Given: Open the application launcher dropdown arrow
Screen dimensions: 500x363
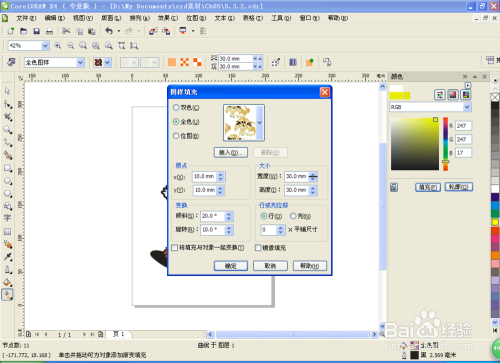Looking at the screenshot, I should coord(193,31).
